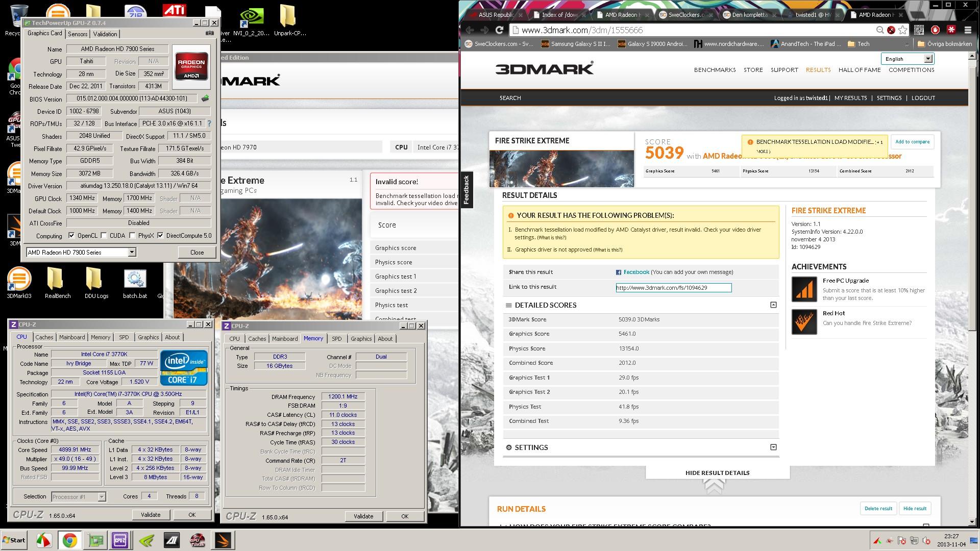Open the Övriga bokmärken bookmarks folder
The width and height of the screenshot is (980, 551).
coord(944,44)
